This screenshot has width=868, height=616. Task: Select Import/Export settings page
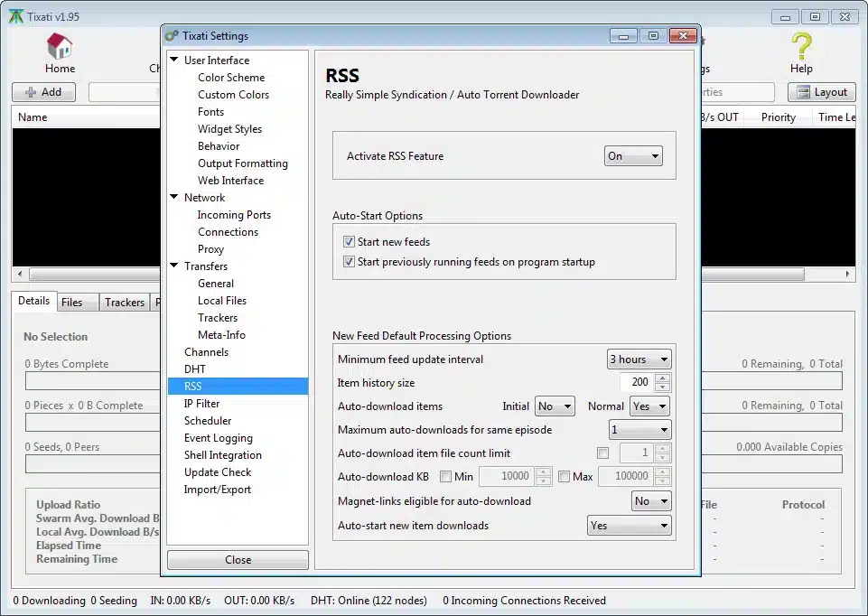(217, 490)
